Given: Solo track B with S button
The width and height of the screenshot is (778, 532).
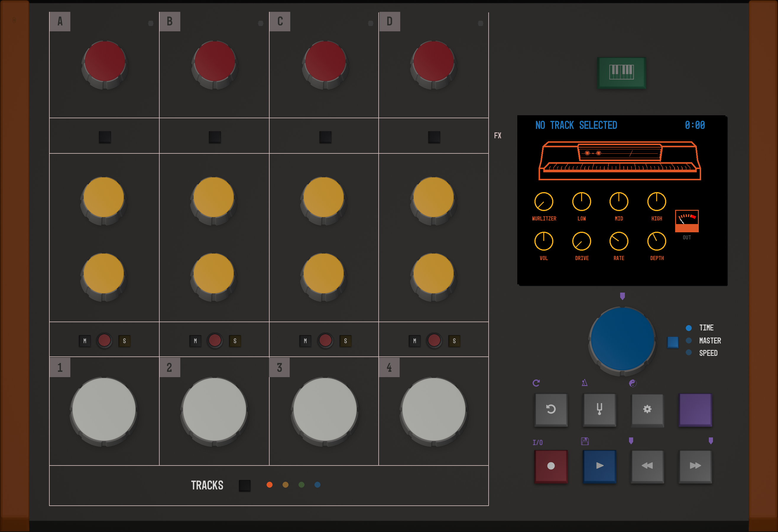Looking at the screenshot, I should tap(235, 341).
